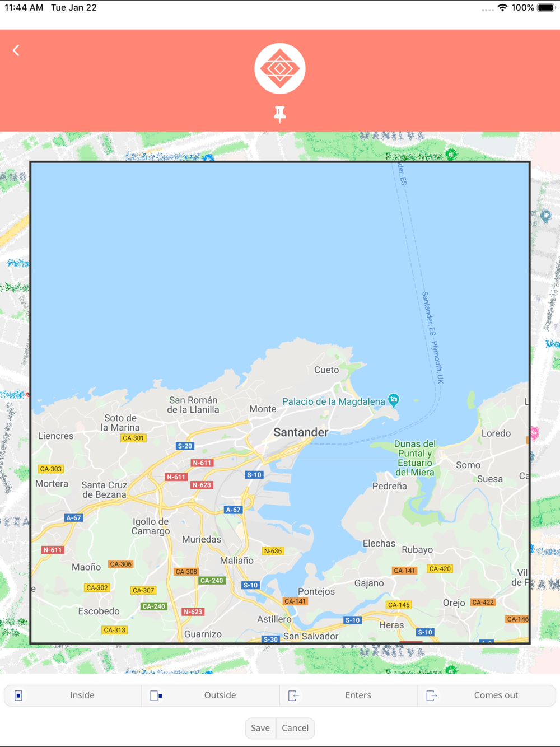Cancel the geofence editing

pyautogui.click(x=295, y=728)
